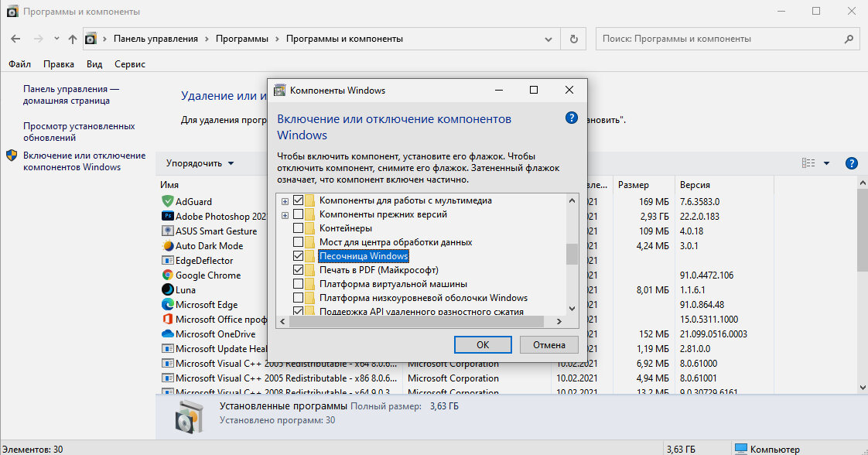Toggle Remote Differential Compression API checkbox
The height and width of the screenshot is (455, 868).
298,311
